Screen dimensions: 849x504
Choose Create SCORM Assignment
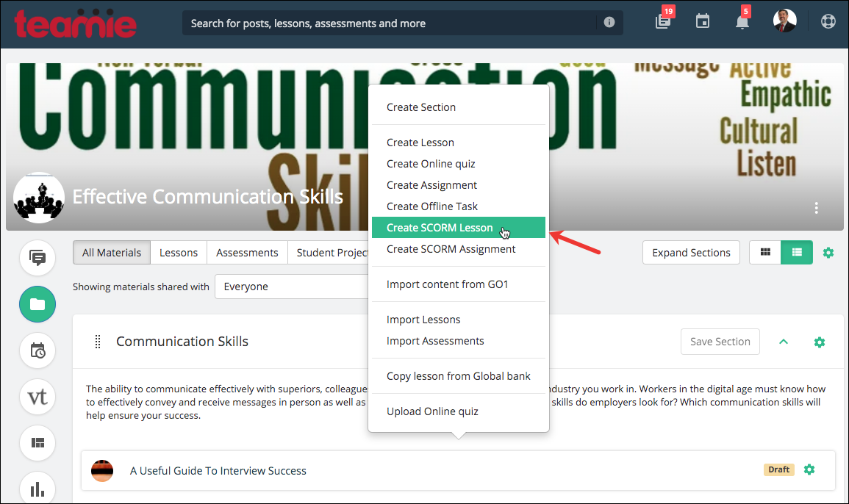point(459,249)
